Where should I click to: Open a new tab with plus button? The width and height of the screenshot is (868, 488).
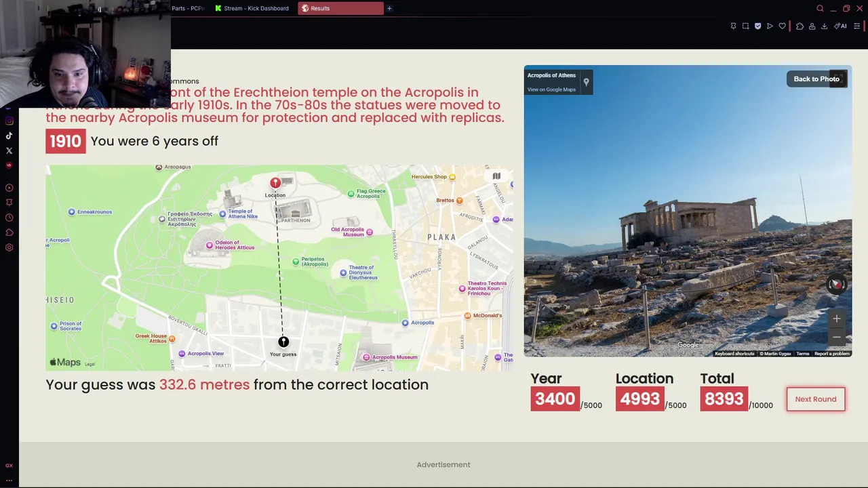389,8
